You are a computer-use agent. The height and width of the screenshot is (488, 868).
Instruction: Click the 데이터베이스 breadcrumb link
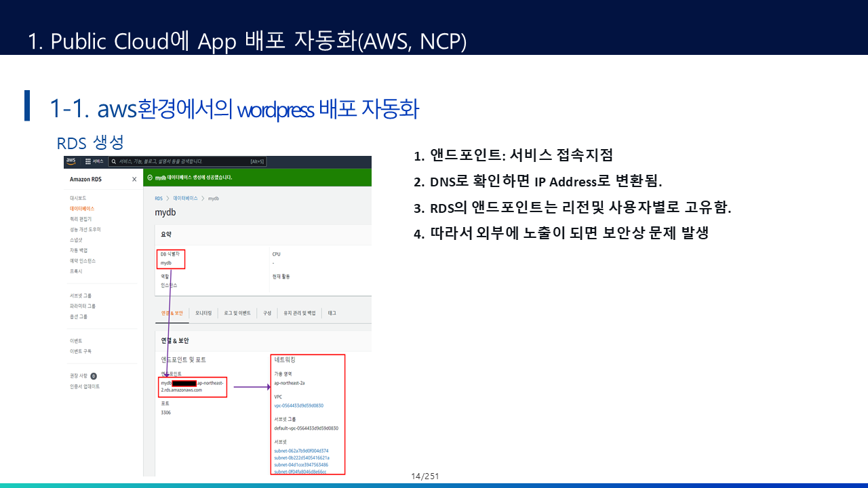185,199
